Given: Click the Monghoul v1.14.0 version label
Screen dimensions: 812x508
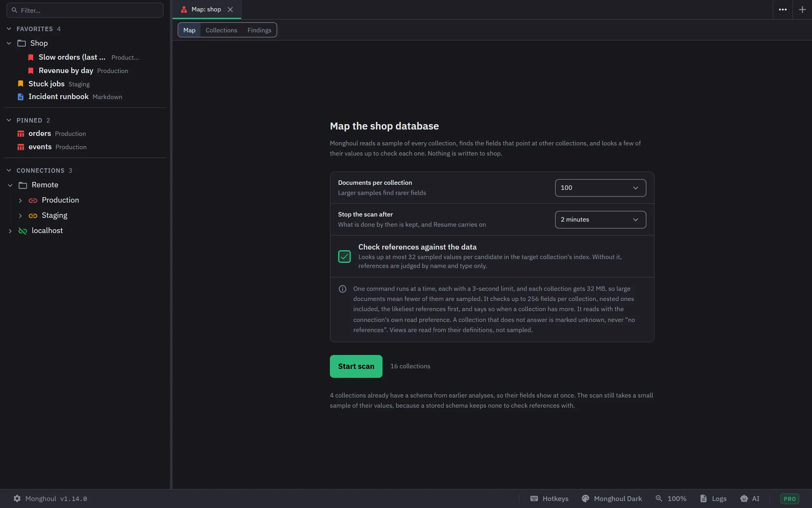Looking at the screenshot, I should click(x=56, y=498).
